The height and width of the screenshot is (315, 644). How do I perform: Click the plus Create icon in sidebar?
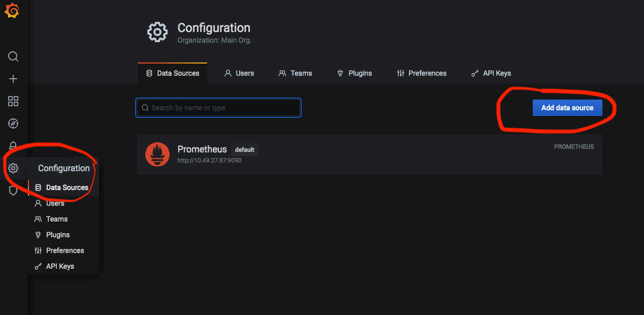point(13,79)
